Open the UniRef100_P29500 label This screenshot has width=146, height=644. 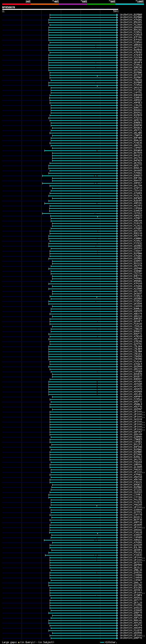[x=131, y=42]
